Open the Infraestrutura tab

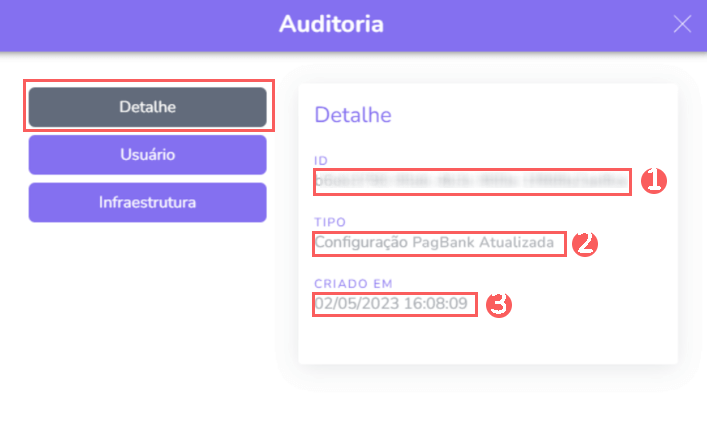tap(147, 202)
